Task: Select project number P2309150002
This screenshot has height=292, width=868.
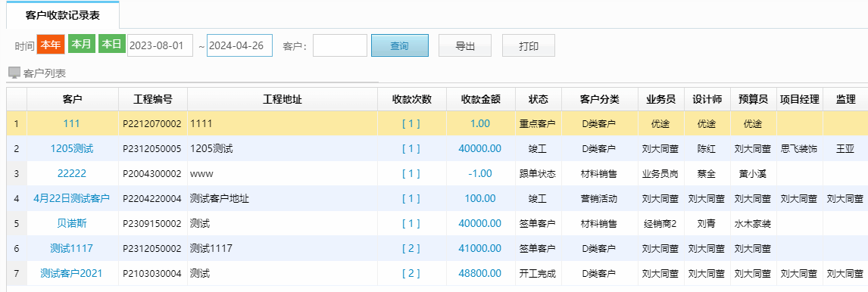Action: (x=152, y=223)
